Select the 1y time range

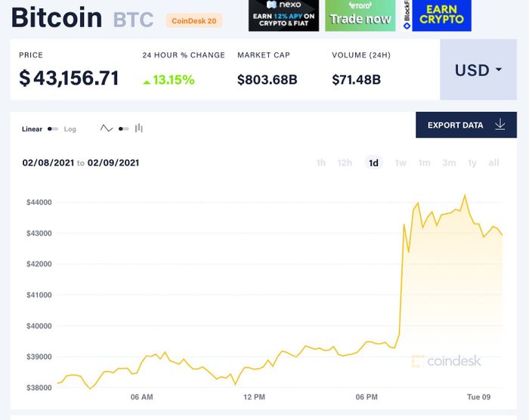(x=472, y=163)
